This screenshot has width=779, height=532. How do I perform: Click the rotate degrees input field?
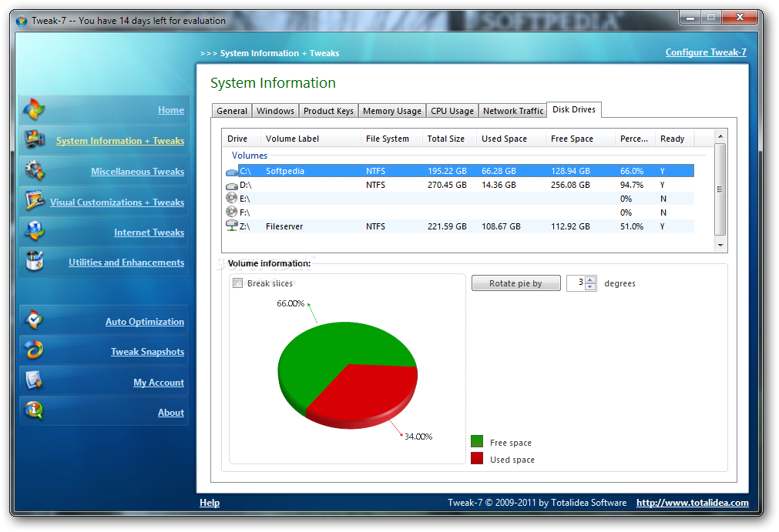point(576,283)
